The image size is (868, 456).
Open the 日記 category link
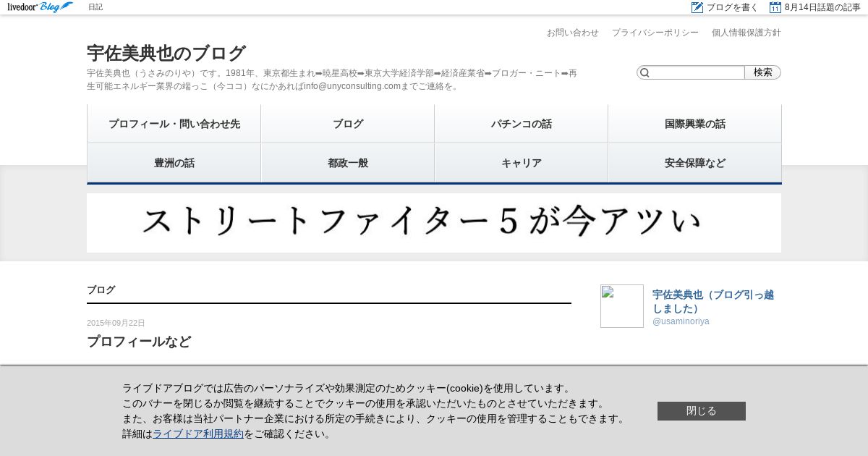(x=95, y=7)
